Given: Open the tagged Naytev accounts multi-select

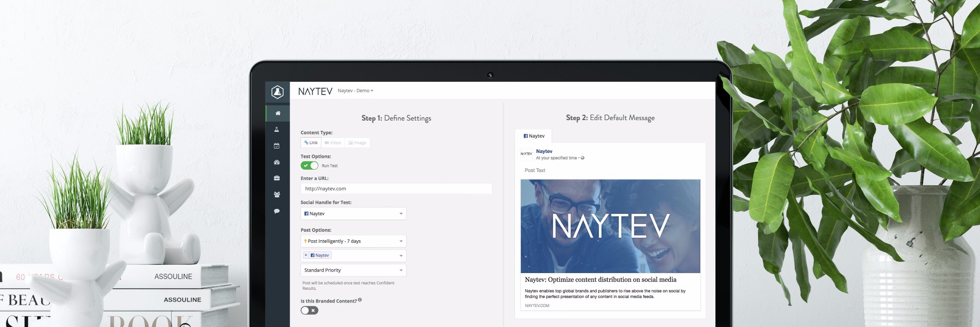Looking at the screenshot, I should click(353, 255).
